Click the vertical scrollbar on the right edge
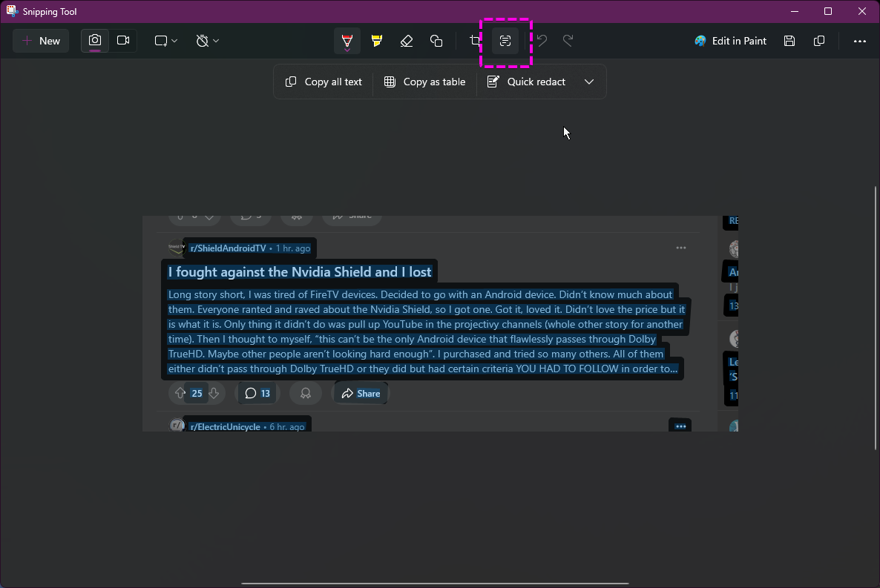880x588 pixels. 876,318
